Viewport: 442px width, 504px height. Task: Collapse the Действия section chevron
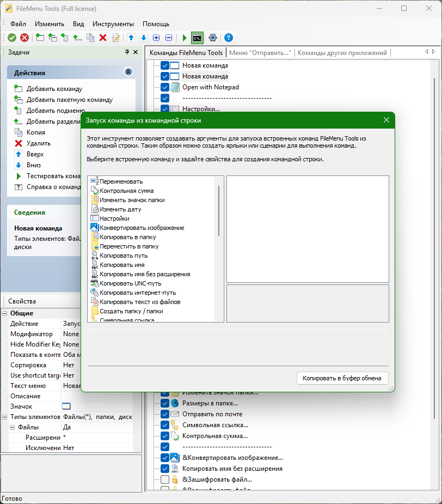pyautogui.click(x=128, y=72)
